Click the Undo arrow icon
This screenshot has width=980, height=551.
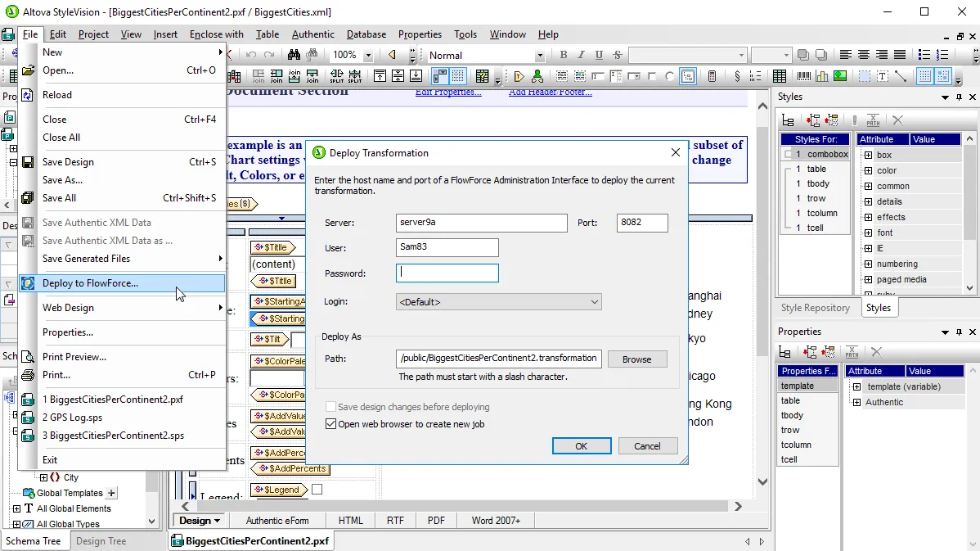[x=251, y=55]
